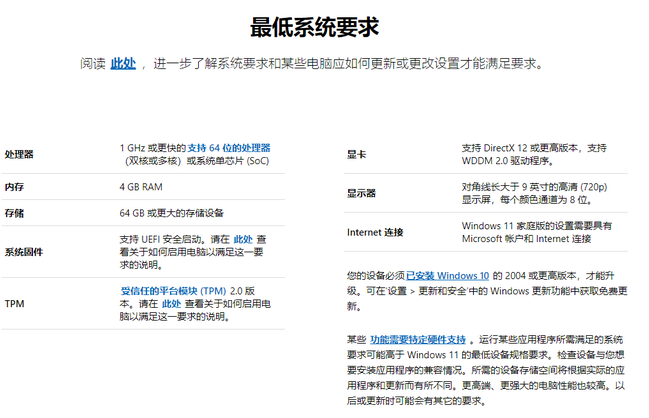649x418 pixels.
Task: Open the 受信任的平台模块 (TPM) link
Action: [x=173, y=291]
